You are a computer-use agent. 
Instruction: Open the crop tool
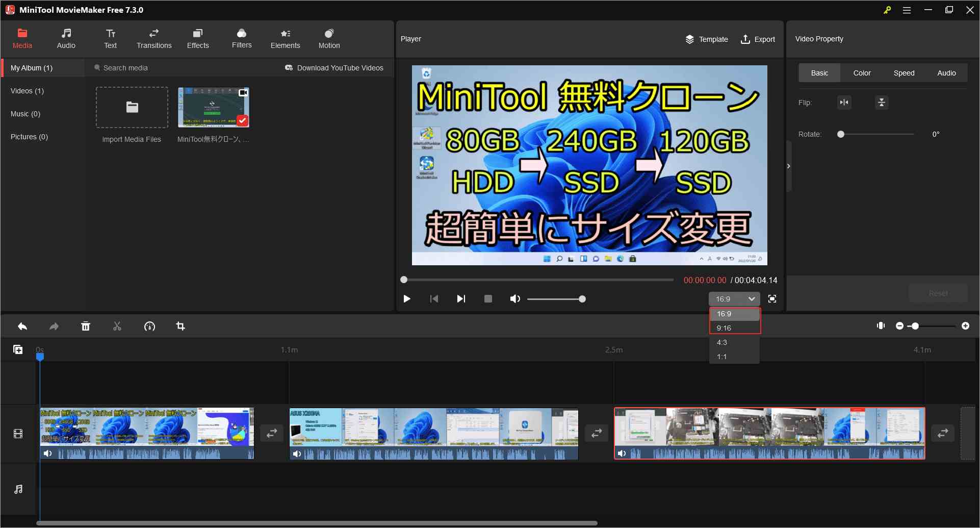point(180,326)
